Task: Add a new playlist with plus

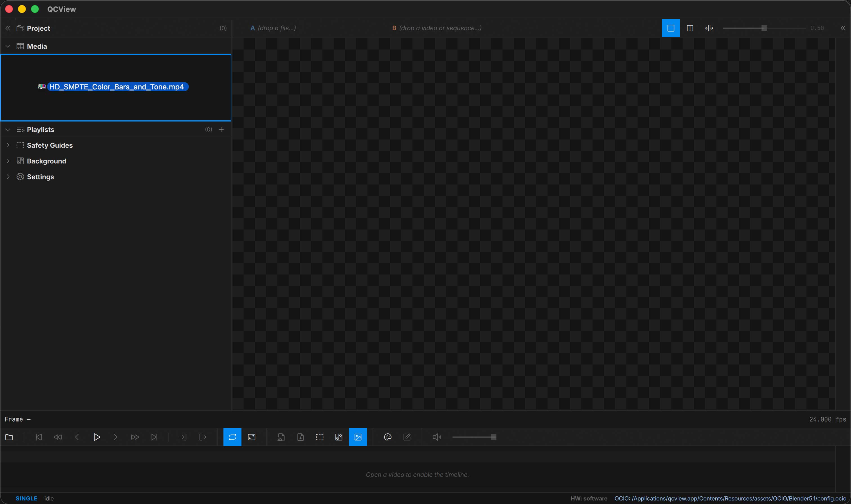Action: (x=221, y=129)
